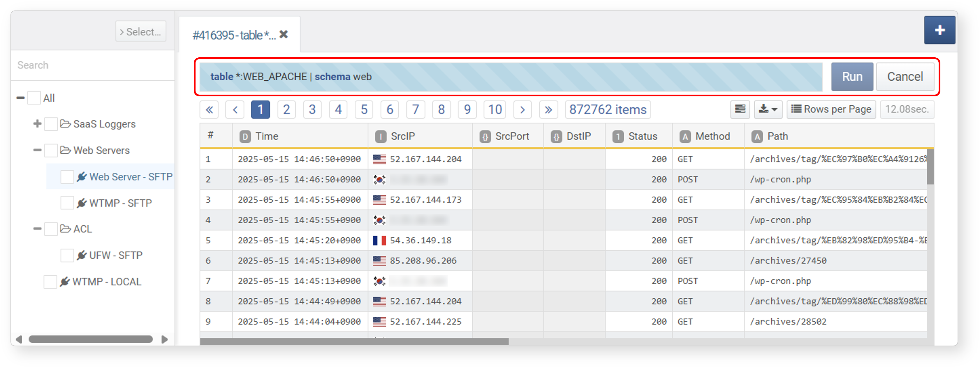Go to first page of results
This screenshot has height=368, width=980.
coord(209,110)
